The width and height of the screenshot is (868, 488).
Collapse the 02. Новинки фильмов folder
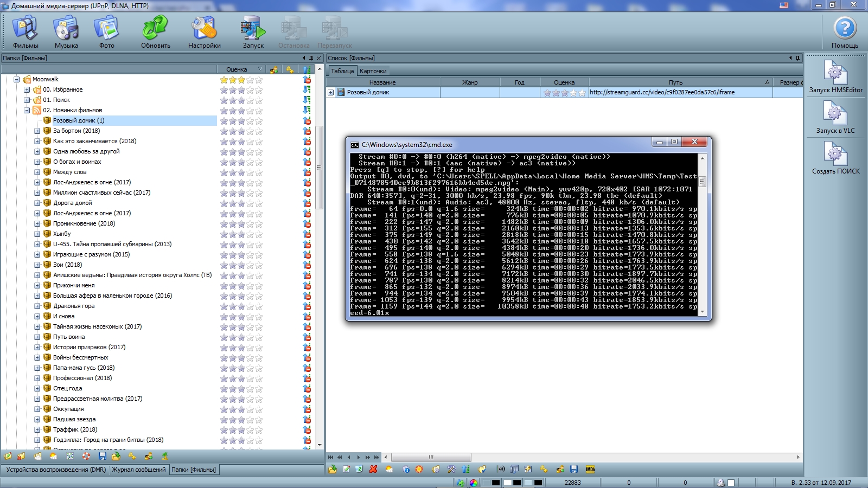(x=27, y=111)
